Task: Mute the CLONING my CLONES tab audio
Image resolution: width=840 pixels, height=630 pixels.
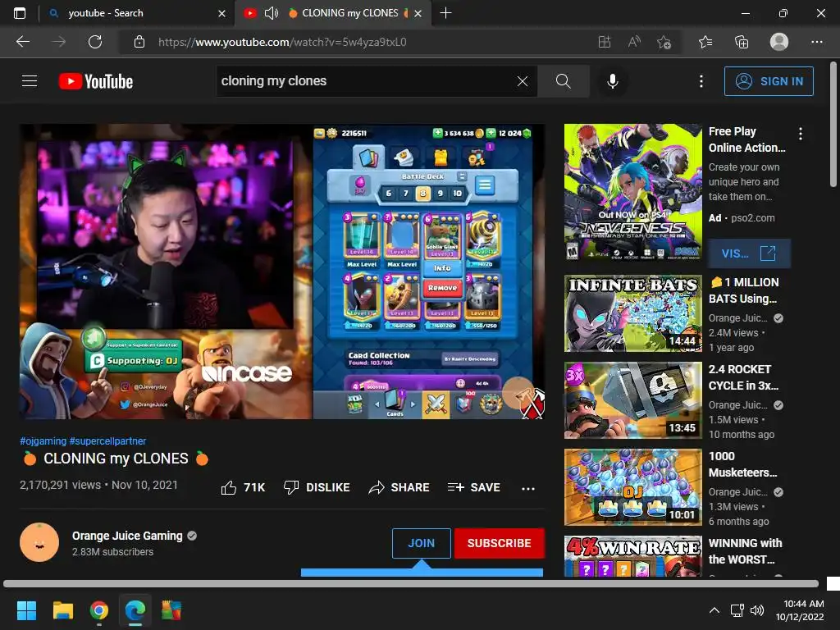Action: [x=271, y=13]
